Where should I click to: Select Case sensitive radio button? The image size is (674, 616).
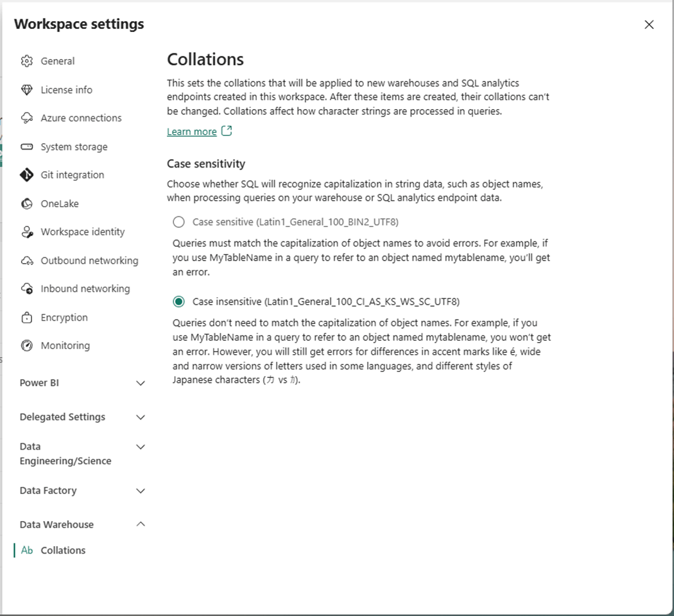[x=178, y=222]
